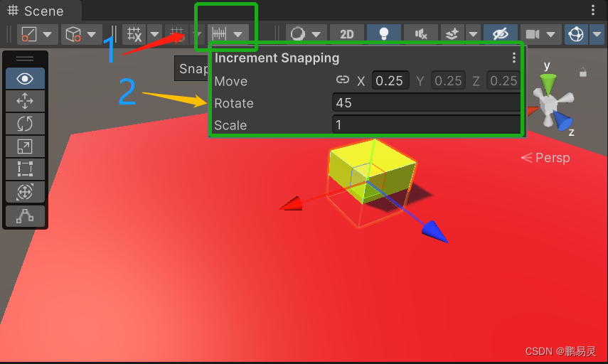Image resolution: width=608 pixels, height=364 pixels.
Task: Select the yellow cube object
Action: tap(371, 170)
